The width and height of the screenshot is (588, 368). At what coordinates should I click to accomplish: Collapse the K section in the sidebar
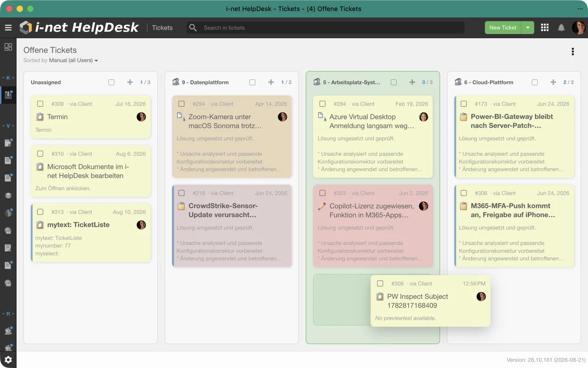pyautogui.click(x=8, y=78)
